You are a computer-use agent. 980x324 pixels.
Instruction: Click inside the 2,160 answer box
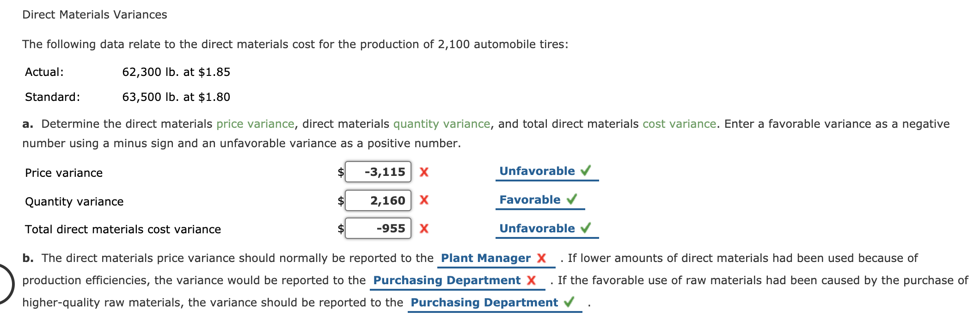click(378, 200)
